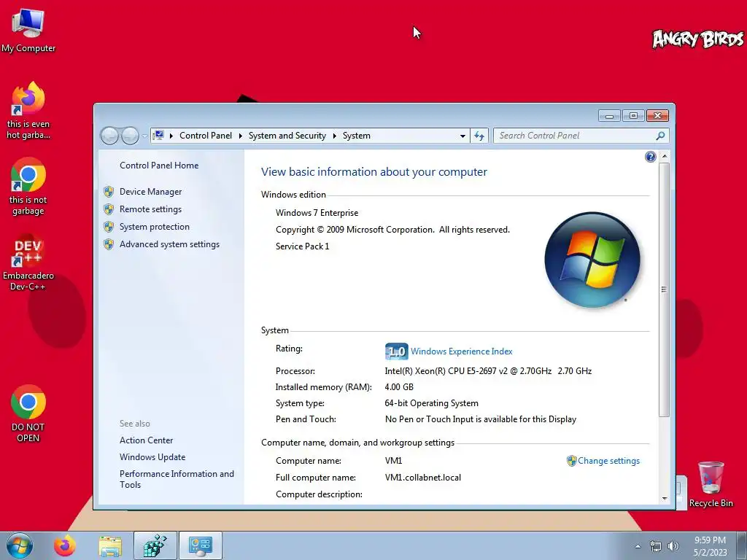Click the address bar computer icon
Viewport: 747px width, 560px height.
pyautogui.click(x=159, y=135)
